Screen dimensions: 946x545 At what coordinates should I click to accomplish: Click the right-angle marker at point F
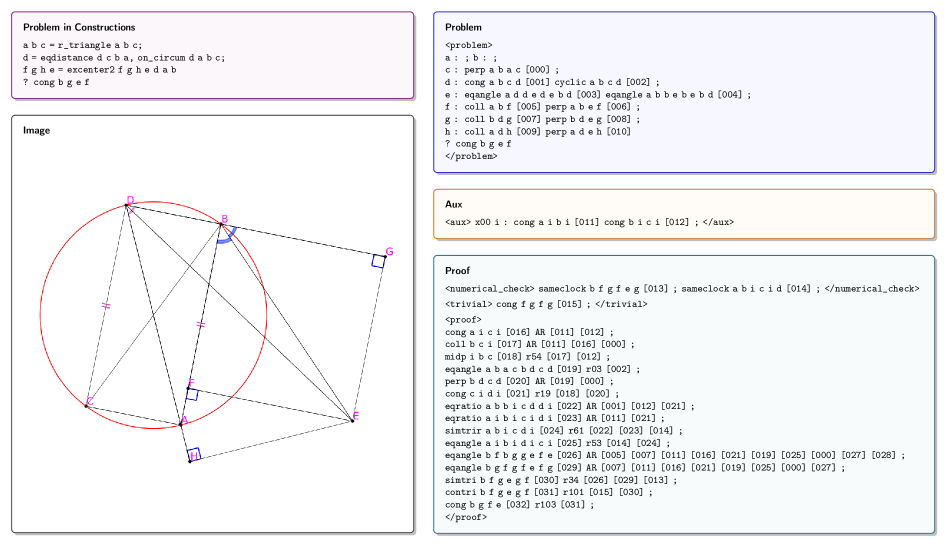pos(192,394)
